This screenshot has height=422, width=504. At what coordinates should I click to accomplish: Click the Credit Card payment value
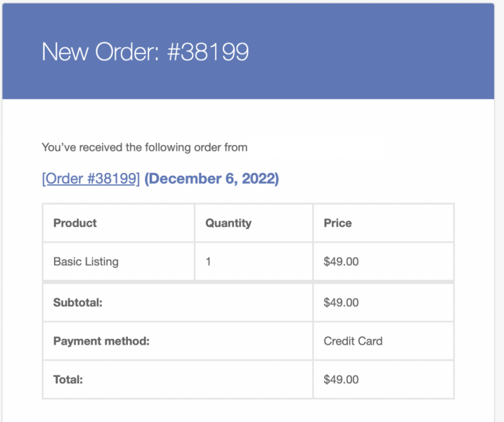click(353, 341)
